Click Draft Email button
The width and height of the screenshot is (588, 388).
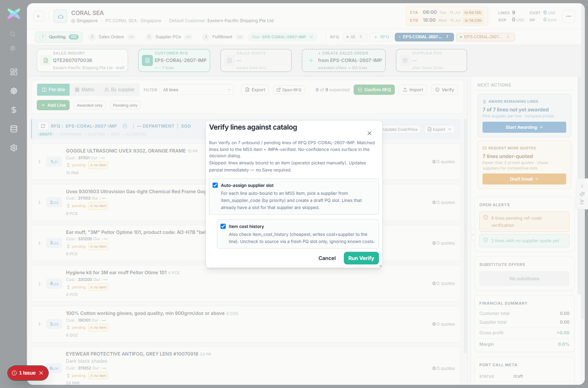pos(524,179)
